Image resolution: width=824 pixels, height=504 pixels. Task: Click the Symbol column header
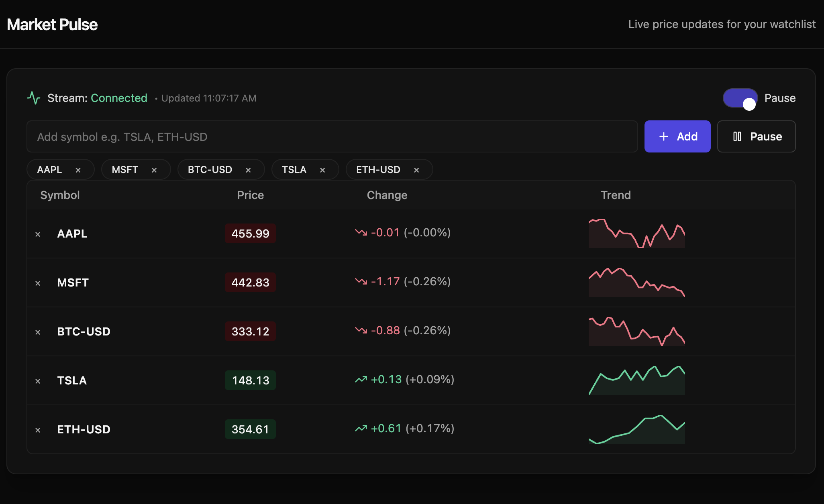coord(60,195)
